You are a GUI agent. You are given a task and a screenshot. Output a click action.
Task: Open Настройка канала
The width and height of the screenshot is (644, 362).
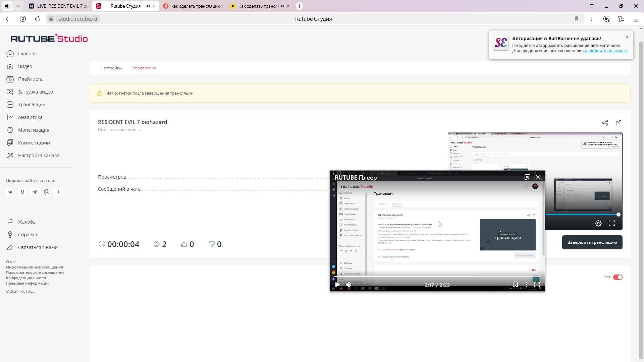33,156
